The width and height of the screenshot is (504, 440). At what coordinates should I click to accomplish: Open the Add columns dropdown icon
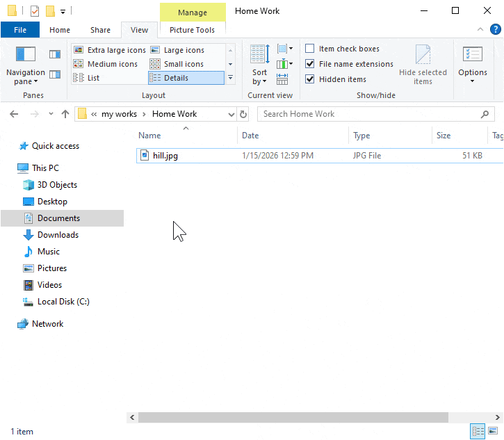(284, 64)
